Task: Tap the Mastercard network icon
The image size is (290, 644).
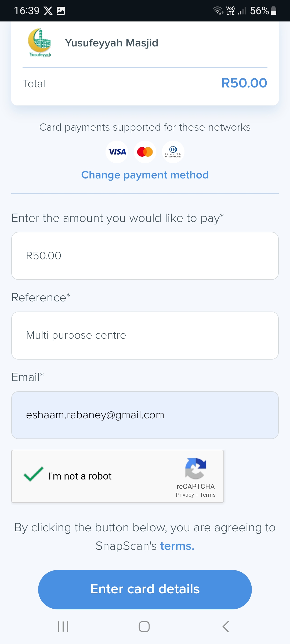Action: [x=145, y=152]
